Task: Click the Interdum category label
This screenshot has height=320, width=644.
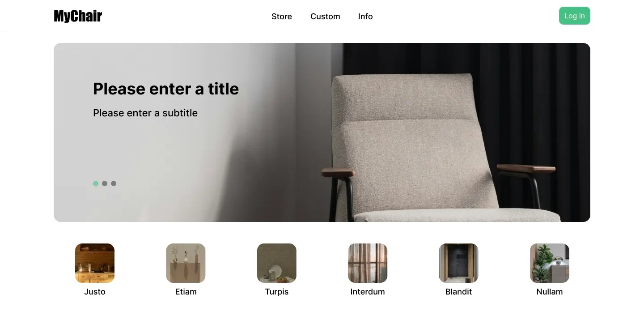Action: [x=368, y=292]
